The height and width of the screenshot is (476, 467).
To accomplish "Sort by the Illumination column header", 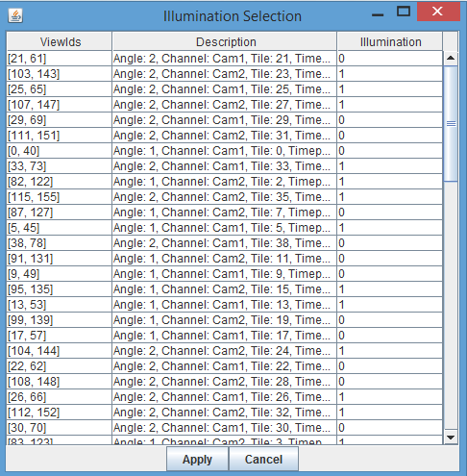I will (390, 41).
